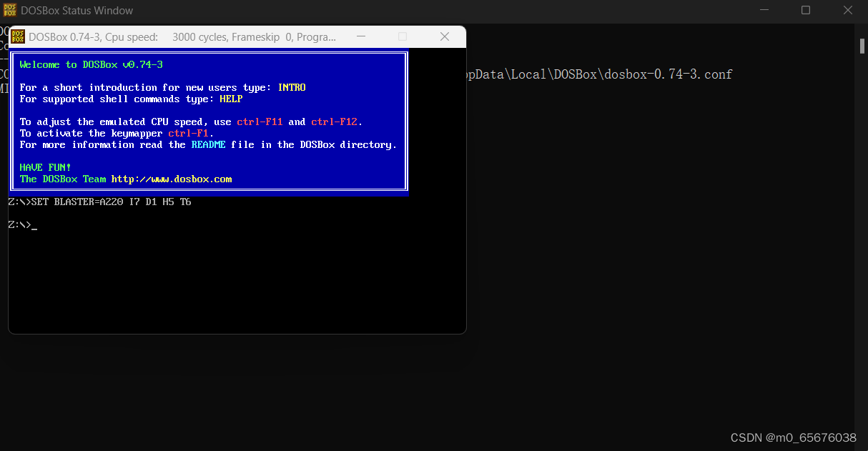Click the Status Window vertical scrollbar thumb

point(862,46)
